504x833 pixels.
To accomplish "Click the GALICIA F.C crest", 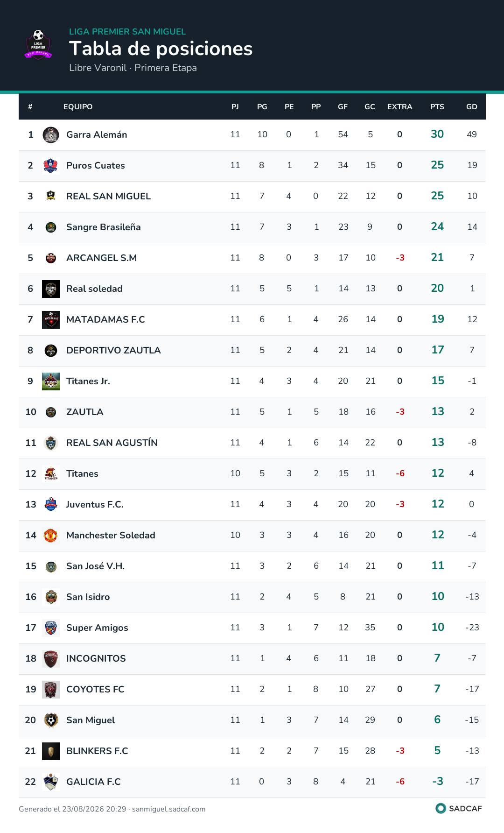I will pos(51,782).
